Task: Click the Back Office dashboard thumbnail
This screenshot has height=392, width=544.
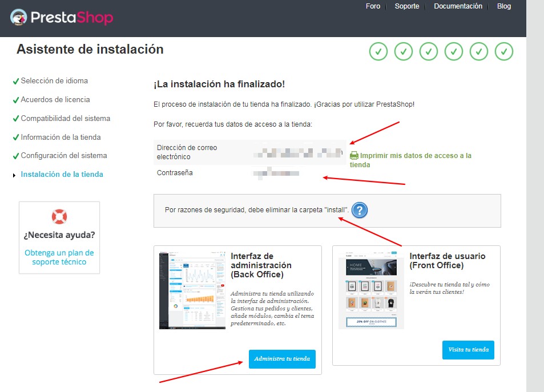Action: point(192,290)
